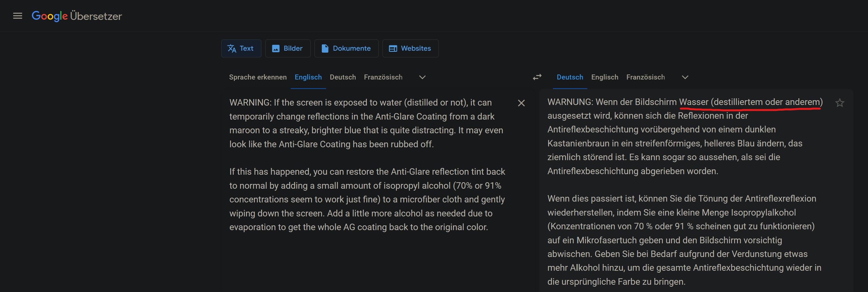Switch to Dokumente translation mode
This screenshot has width=868, height=292.
pyautogui.click(x=346, y=48)
